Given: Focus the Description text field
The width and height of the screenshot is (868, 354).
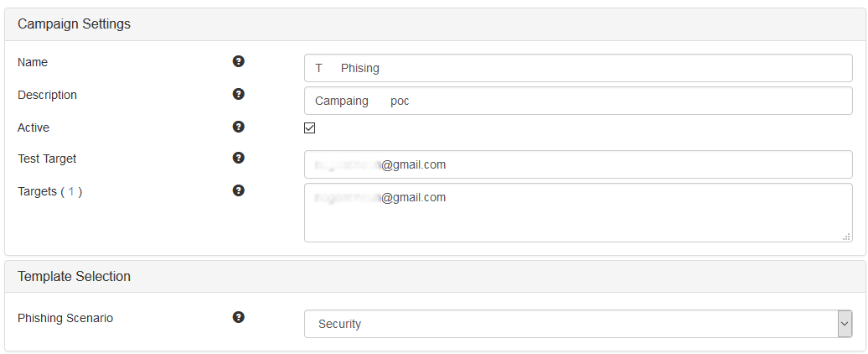Looking at the screenshot, I should click(578, 101).
